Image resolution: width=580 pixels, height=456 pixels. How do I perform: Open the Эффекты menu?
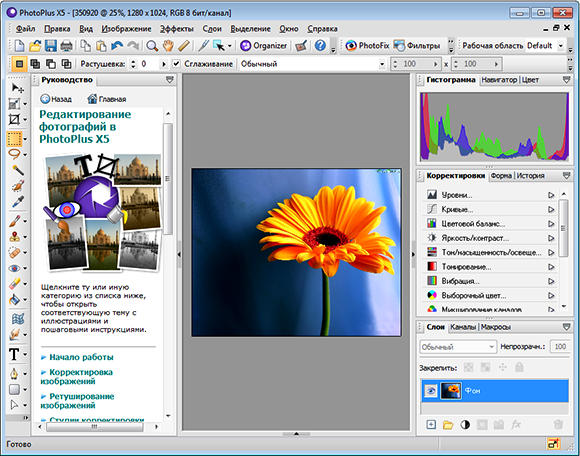177,28
